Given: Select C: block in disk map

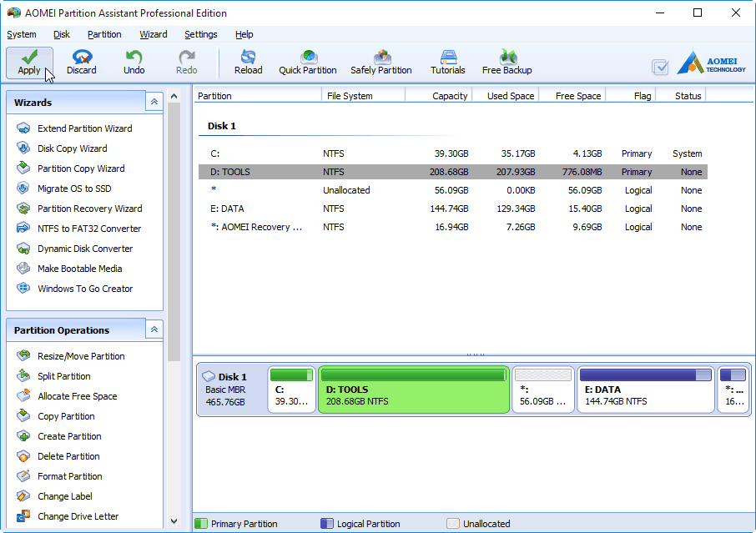Looking at the screenshot, I should point(292,390).
